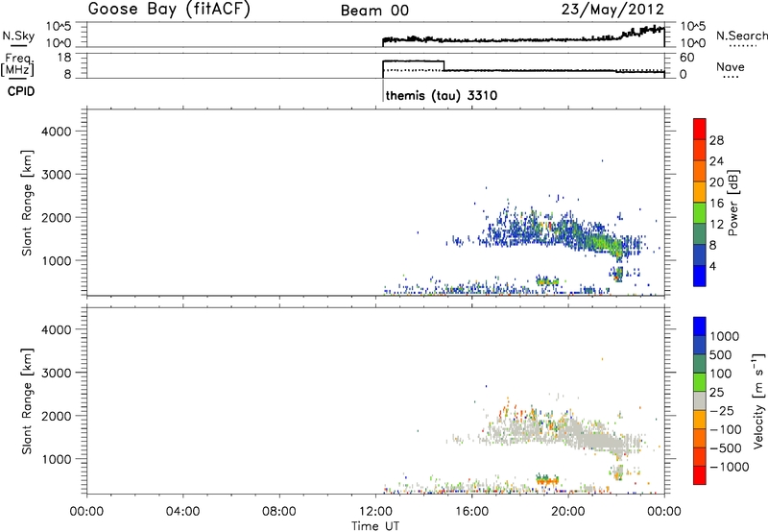Click the "500" value on velocity colorbar
Viewport: 768px width, 532px height.
pyautogui.click(x=720, y=355)
